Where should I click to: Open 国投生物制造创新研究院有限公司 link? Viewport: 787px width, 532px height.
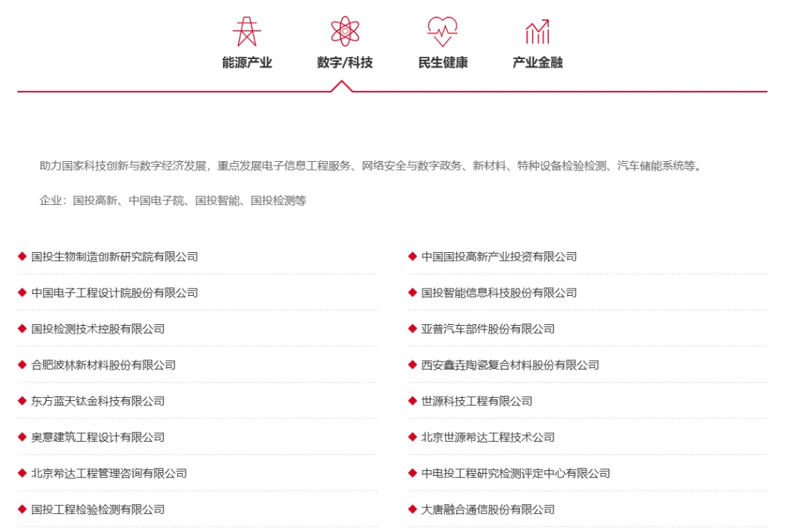pyautogui.click(x=114, y=257)
